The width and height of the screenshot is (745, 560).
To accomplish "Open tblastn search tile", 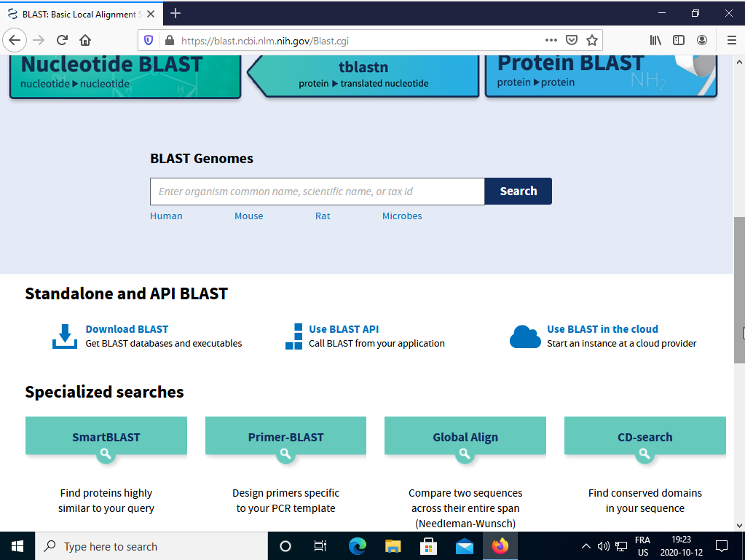I will [x=363, y=75].
